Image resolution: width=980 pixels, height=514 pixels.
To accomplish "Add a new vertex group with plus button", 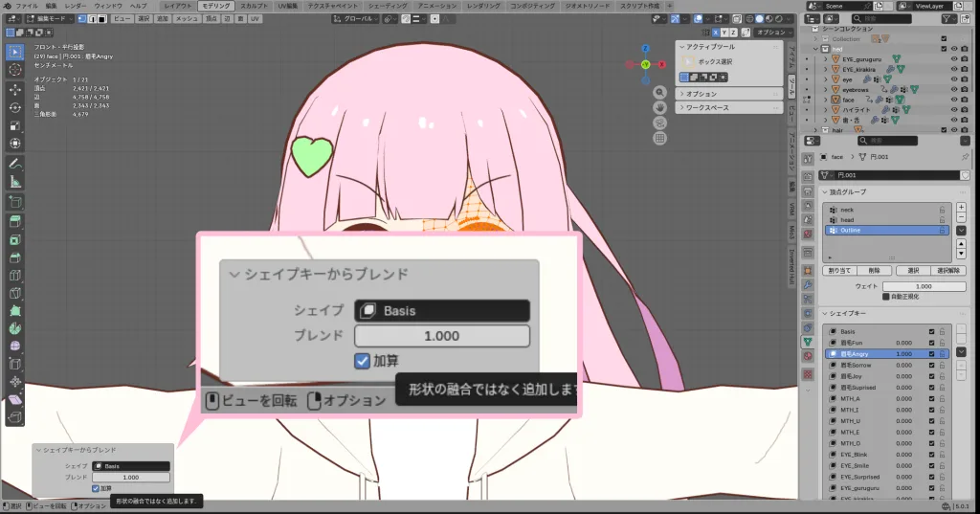I will [x=961, y=208].
